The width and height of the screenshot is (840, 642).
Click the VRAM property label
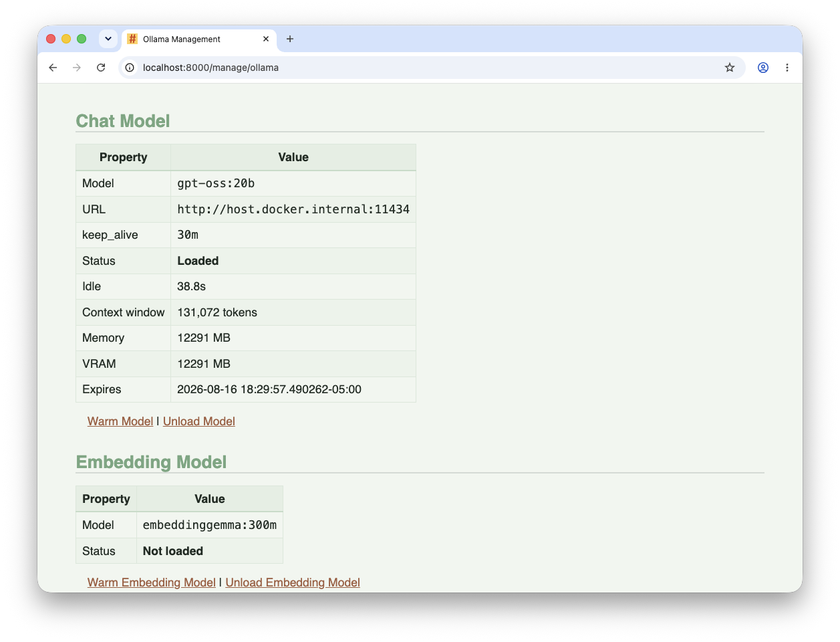99,364
